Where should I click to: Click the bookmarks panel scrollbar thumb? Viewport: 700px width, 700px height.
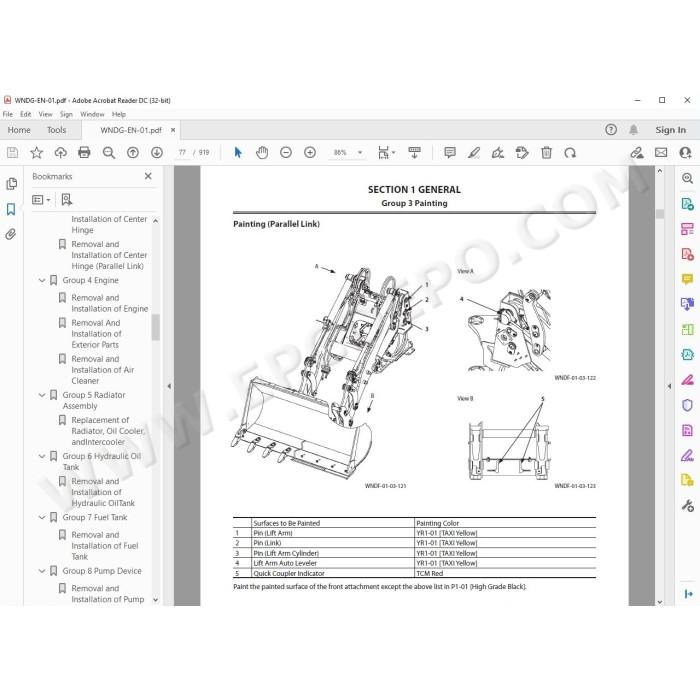(x=155, y=327)
